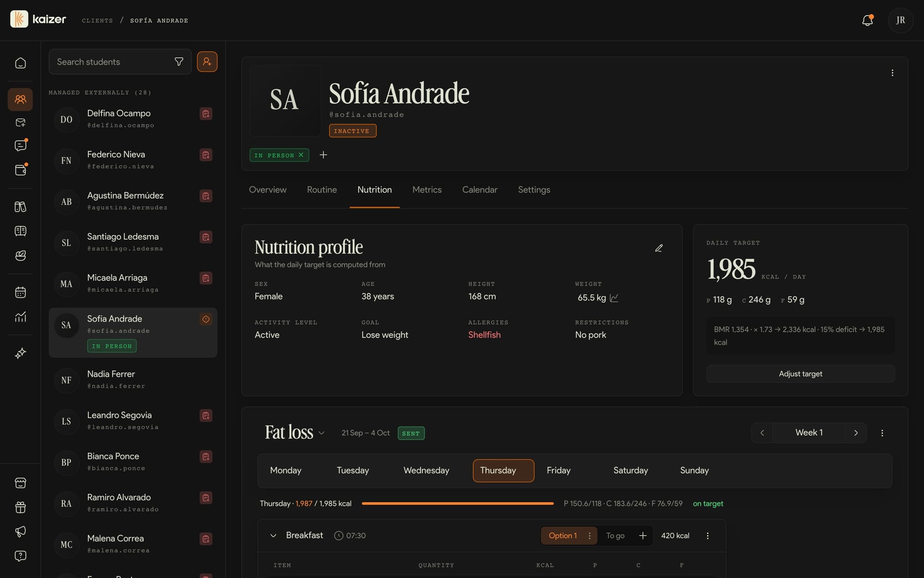Open the clients sidebar icon
924x578 pixels.
pyautogui.click(x=20, y=99)
